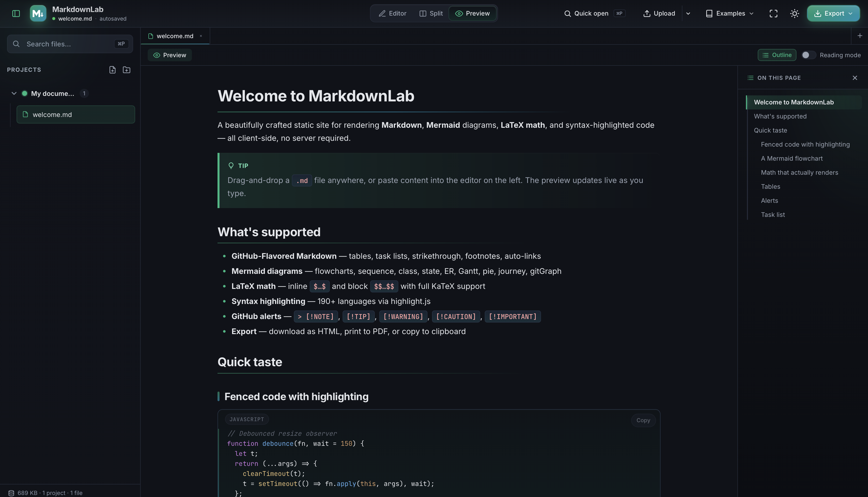Click the Preview pane label chip

pyautogui.click(x=170, y=55)
